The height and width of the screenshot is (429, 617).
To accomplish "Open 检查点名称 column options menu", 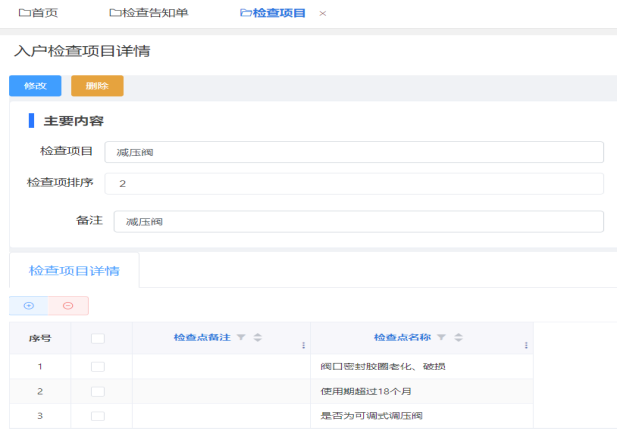I will (x=526, y=345).
